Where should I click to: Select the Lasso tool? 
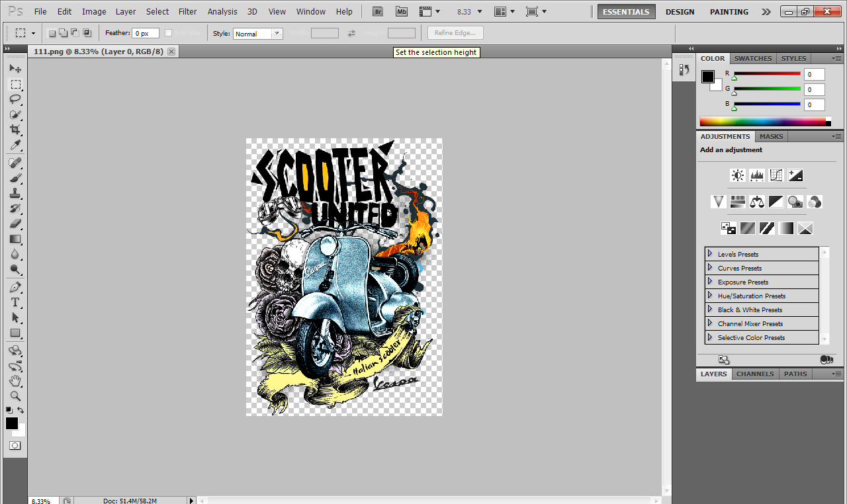pos(15,99)
